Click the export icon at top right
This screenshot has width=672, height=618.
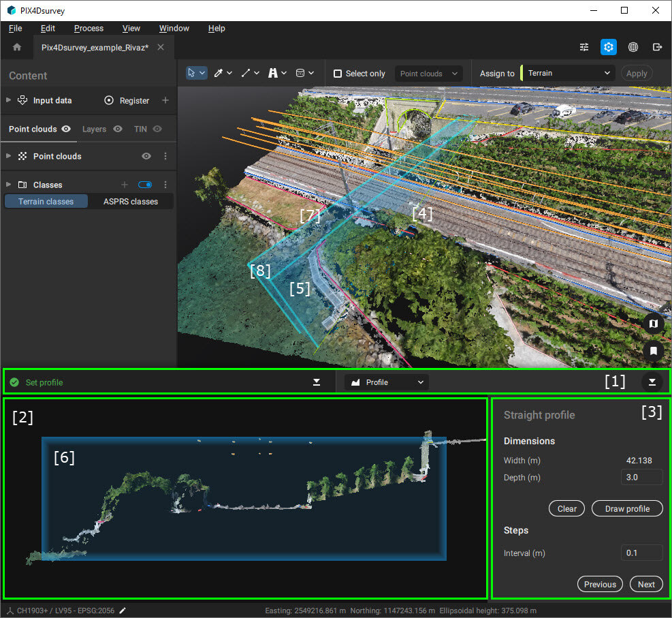pos(656,47)
